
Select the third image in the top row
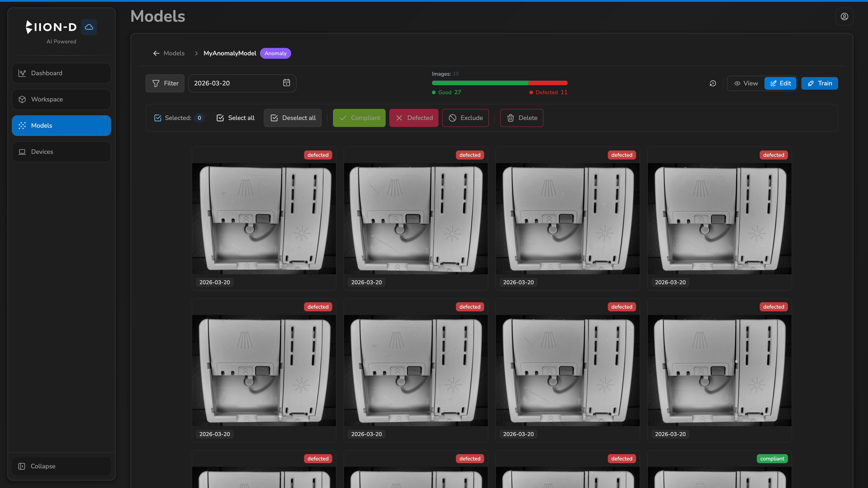pyautogui.click(x=568, y=218)
